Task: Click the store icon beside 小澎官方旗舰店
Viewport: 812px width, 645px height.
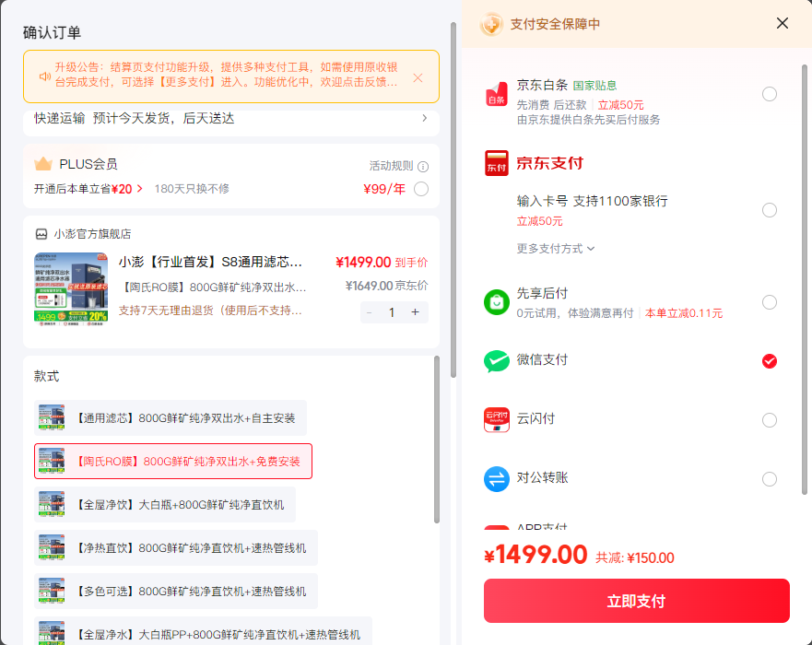Action: click(41, 234)
